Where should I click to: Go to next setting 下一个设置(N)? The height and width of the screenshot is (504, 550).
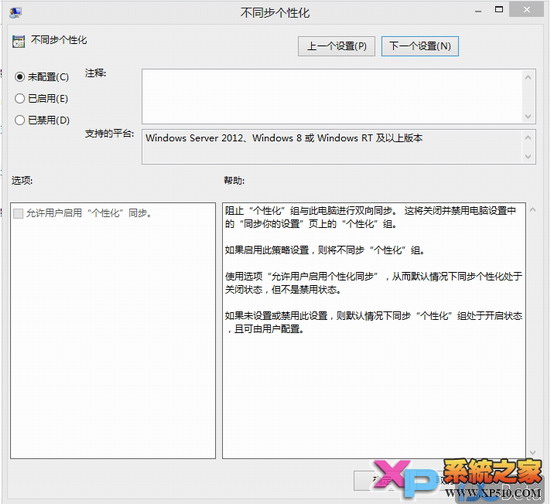(420, 46)
